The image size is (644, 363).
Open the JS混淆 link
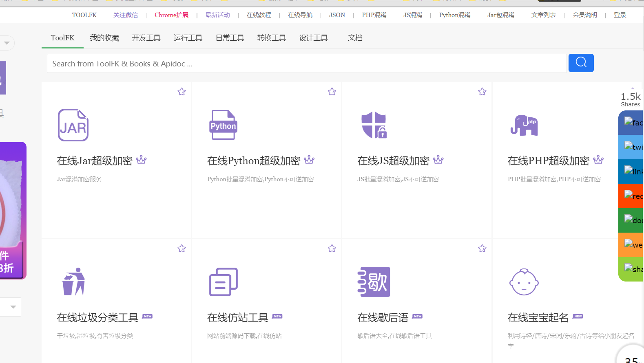tap(413, 15)
